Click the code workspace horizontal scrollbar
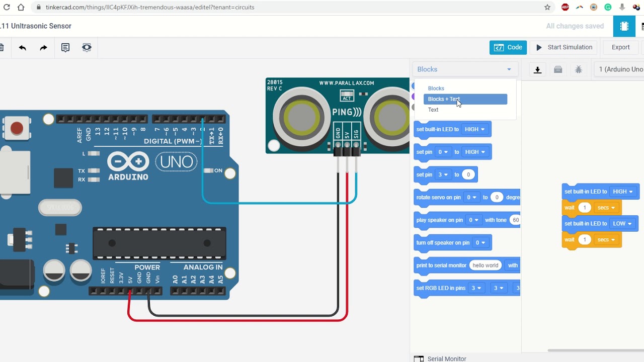 [596, 350]
